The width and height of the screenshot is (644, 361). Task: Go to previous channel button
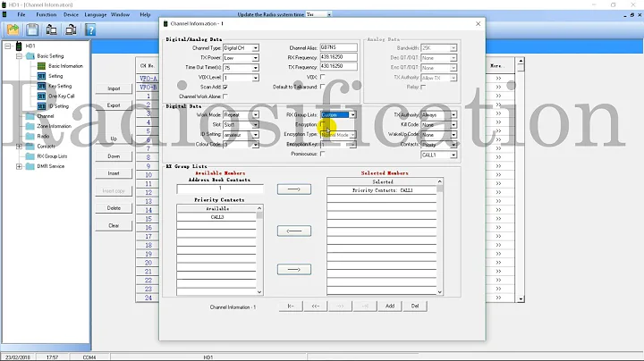(316, 306)
